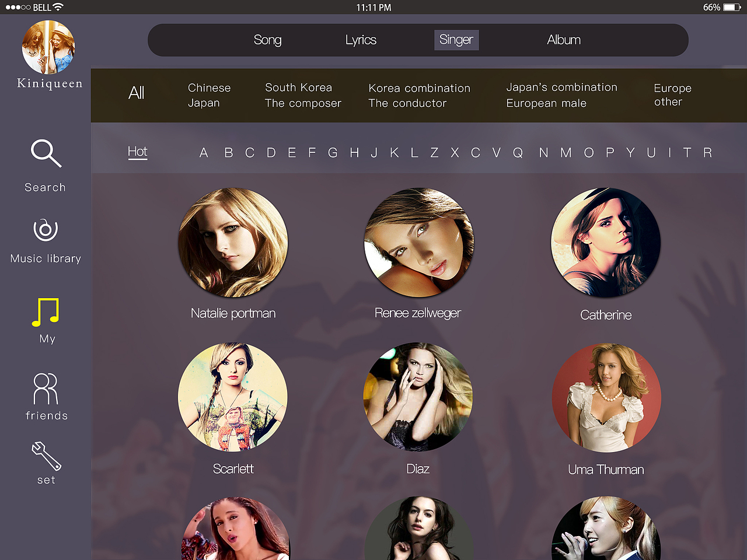Go to My music note icon
This screenshot has width=747, height=560.
click(x=46, y=312)
